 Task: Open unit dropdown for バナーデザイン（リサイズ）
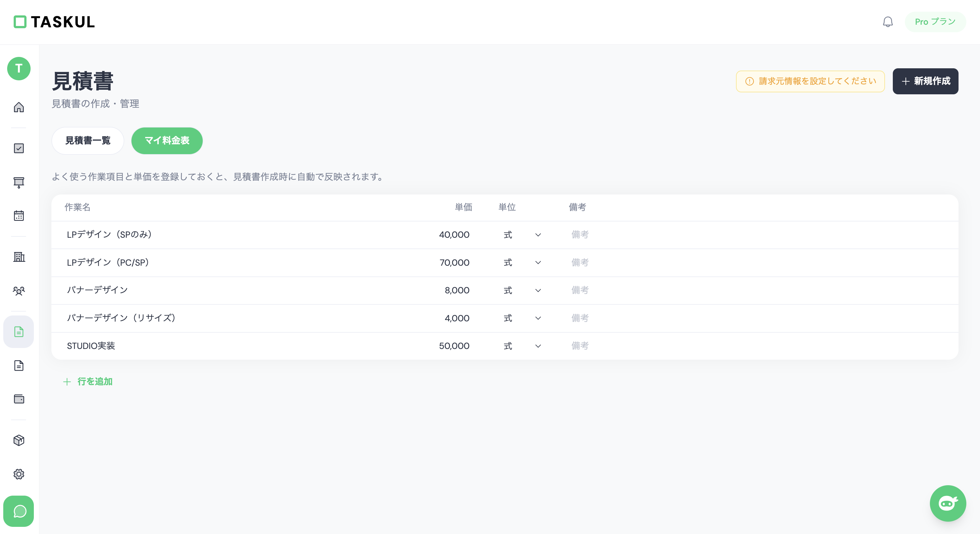522,318
